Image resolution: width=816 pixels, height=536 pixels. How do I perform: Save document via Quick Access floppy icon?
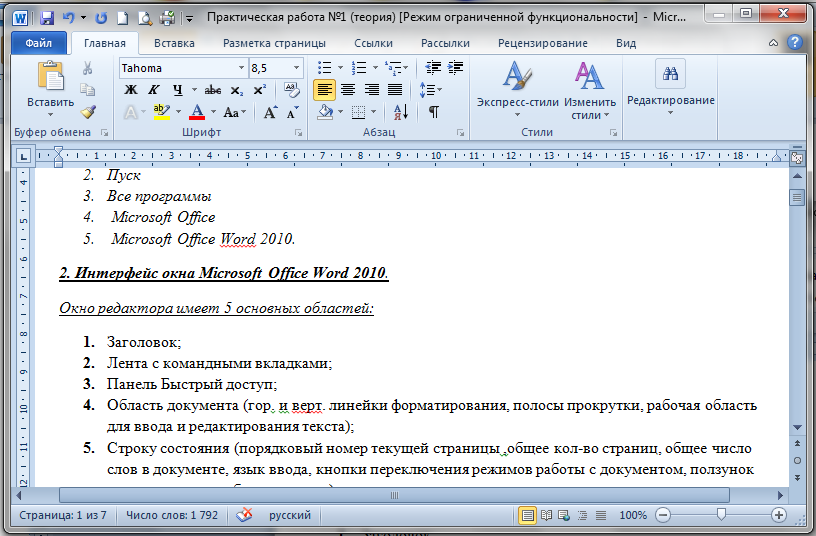point(47,18)
